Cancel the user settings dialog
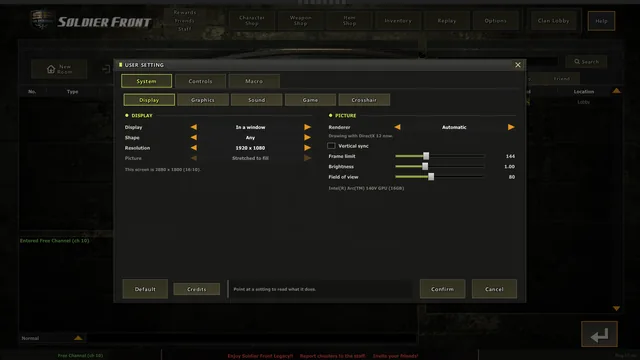Screen dimensions: 640x360 click(494, 289)
